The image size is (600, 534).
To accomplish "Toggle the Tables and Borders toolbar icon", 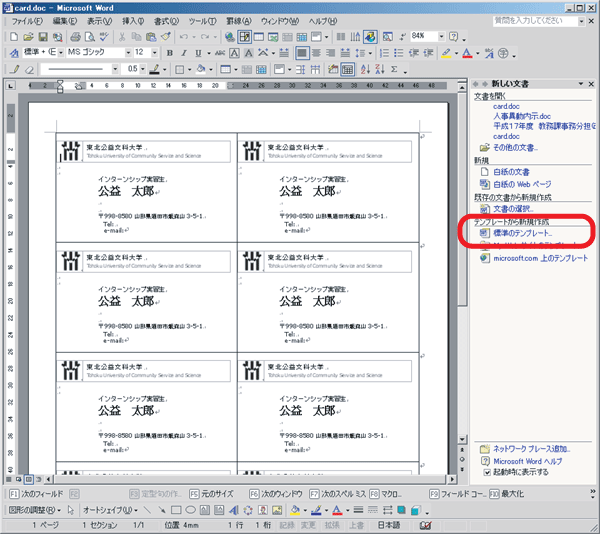I will tap(244, 37).
